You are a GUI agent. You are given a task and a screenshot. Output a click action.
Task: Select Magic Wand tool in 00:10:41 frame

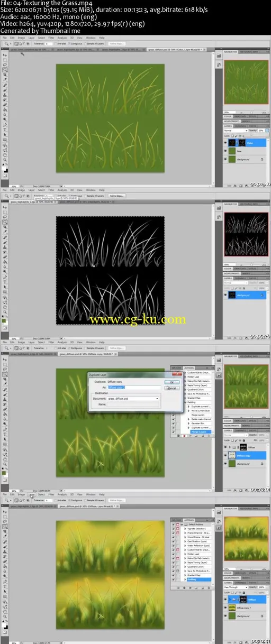click(5, 527)
